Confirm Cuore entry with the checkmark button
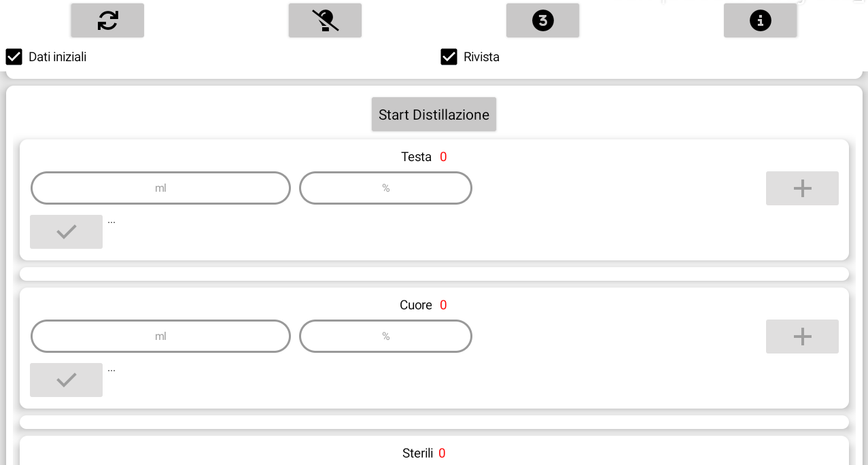Image resolution: width=868 pixels, height=465 pixels. click(x=66, y=380)
